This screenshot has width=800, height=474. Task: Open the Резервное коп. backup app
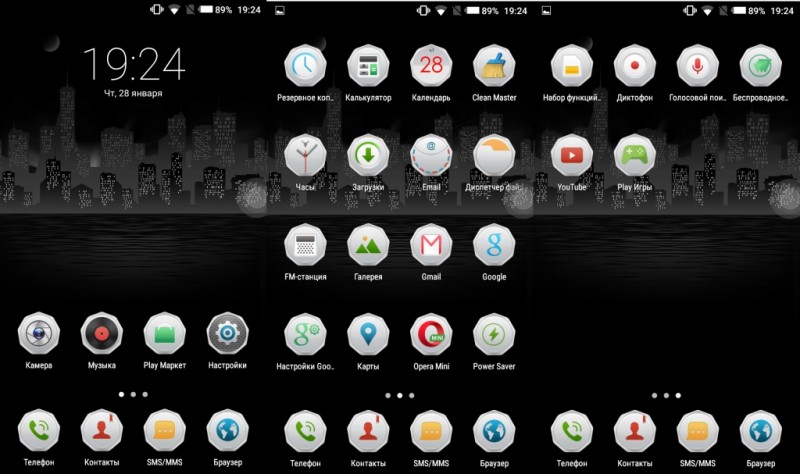(305, 66)
